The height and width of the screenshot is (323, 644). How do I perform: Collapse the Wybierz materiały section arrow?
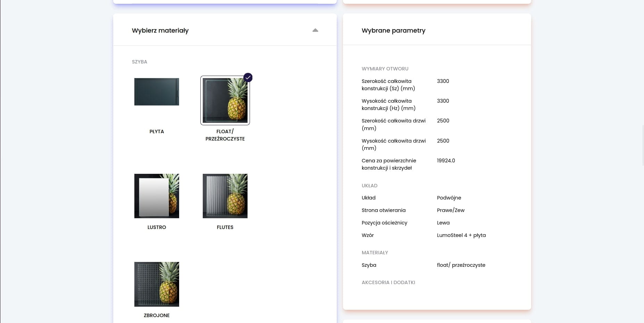pos(315,30)
